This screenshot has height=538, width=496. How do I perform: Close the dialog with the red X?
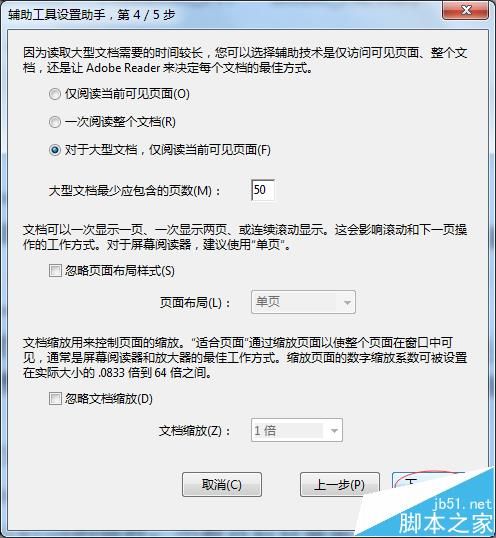(465, 11)
